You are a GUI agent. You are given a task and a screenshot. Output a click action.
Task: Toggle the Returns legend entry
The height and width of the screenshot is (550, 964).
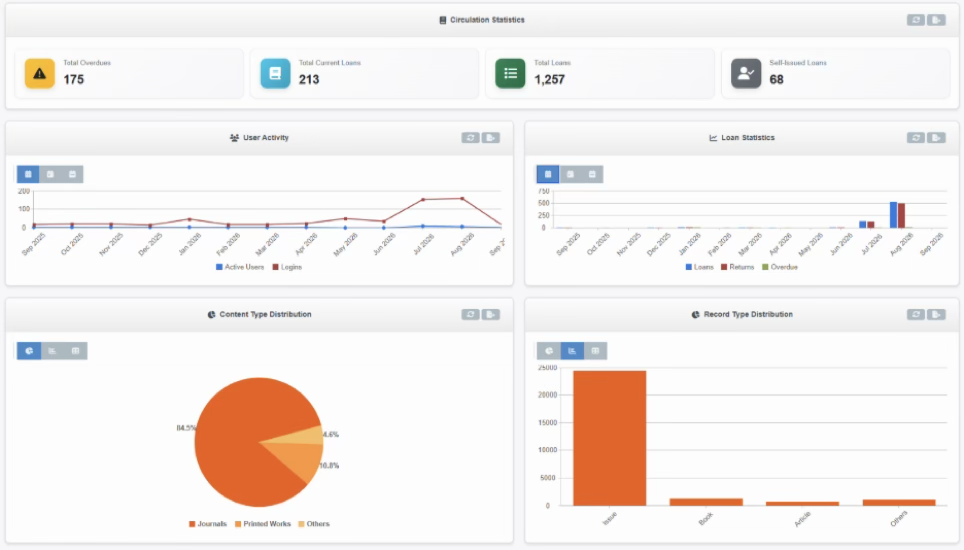coord(738,267)
